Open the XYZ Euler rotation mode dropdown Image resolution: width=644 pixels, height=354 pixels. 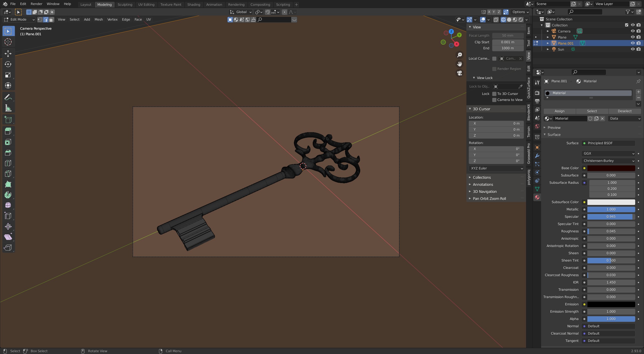496,168
